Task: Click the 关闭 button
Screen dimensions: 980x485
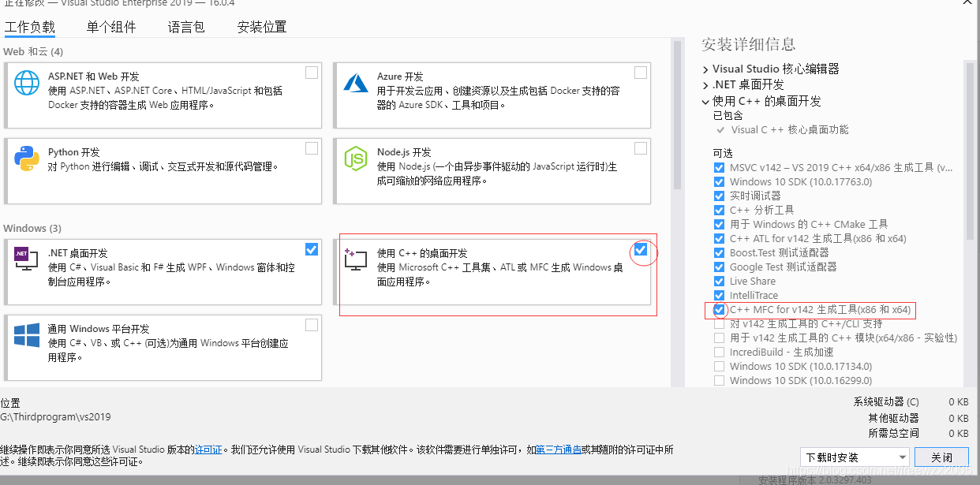Action: 941,457
